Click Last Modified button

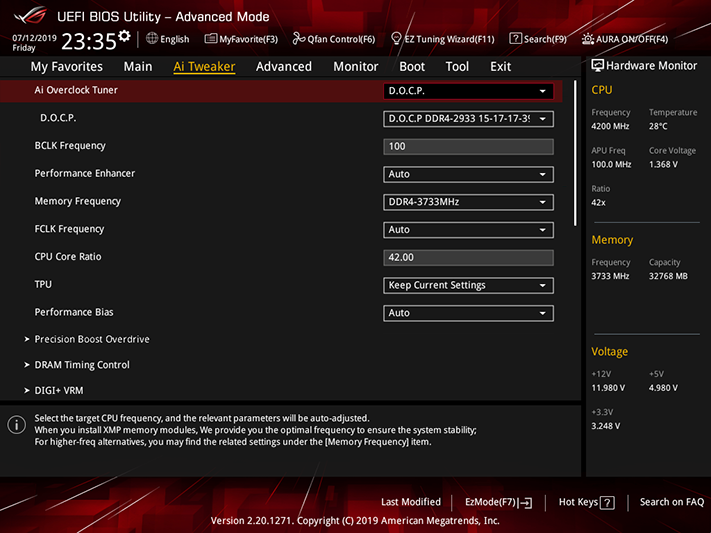point(411,502)
